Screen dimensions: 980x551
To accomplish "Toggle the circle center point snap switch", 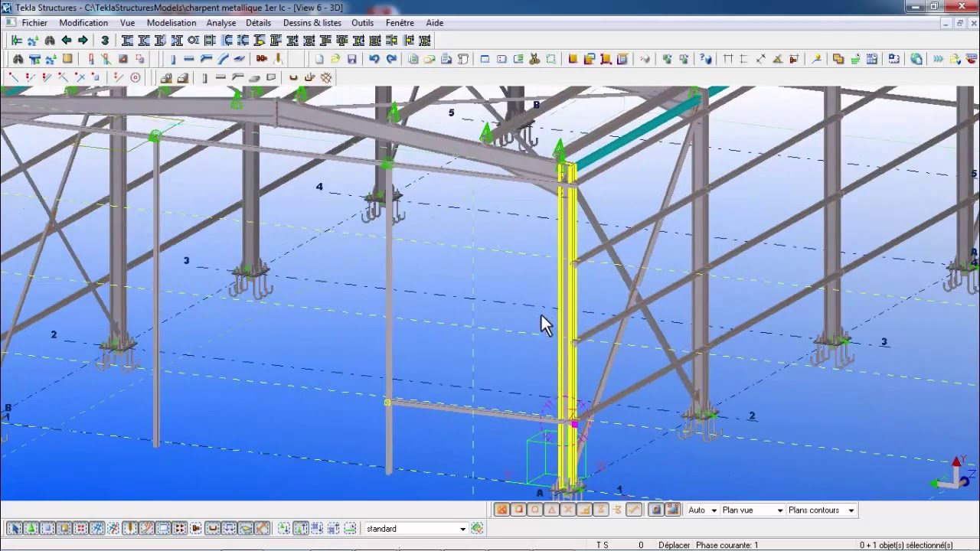I will point(535,510).
